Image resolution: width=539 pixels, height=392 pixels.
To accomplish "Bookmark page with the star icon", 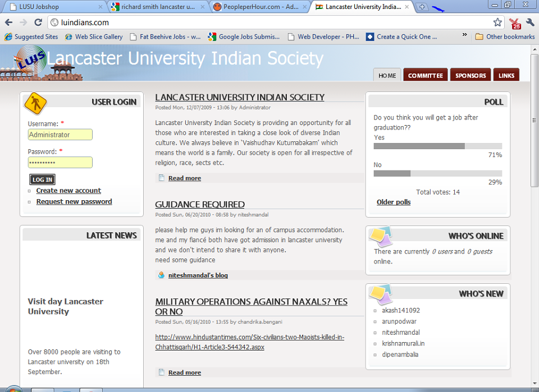I will point(497,22).
